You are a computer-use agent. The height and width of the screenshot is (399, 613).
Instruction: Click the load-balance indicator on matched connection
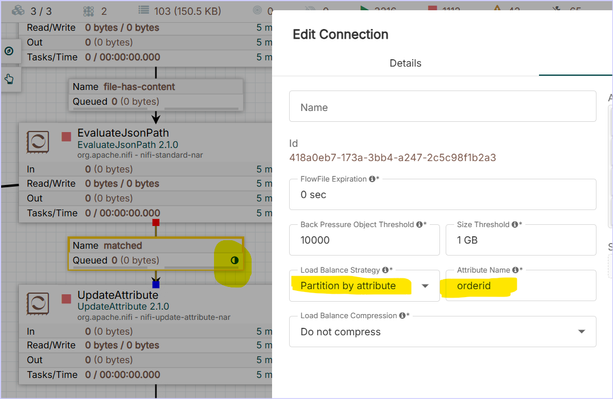point(234,260)
